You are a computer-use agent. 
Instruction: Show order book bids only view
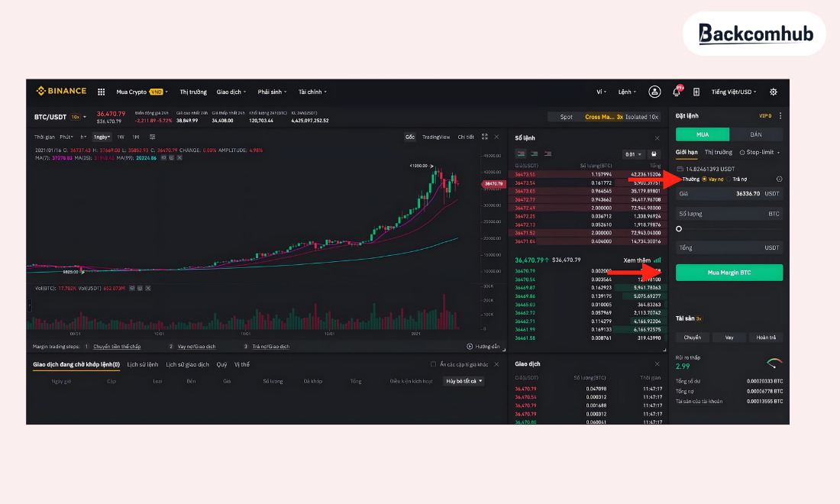point(534,154)
